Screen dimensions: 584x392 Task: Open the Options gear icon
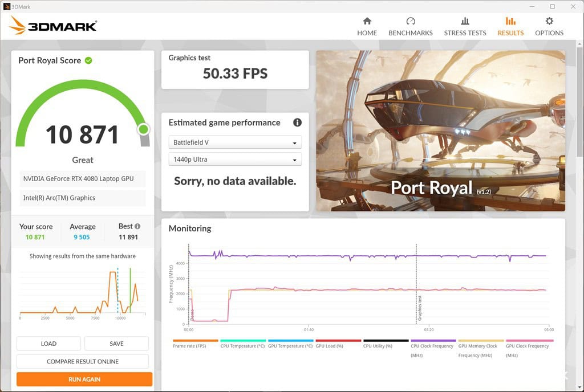tap(549, 21)
